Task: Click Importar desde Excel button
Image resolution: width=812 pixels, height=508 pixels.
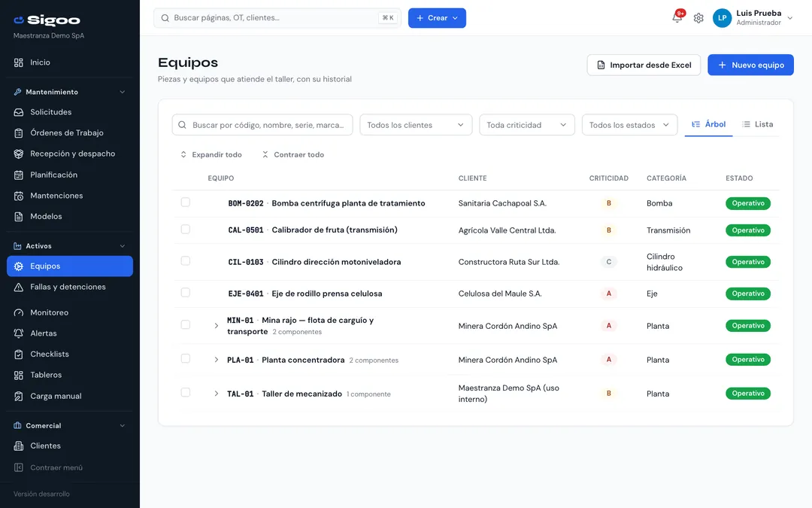Action: point(644,65)
